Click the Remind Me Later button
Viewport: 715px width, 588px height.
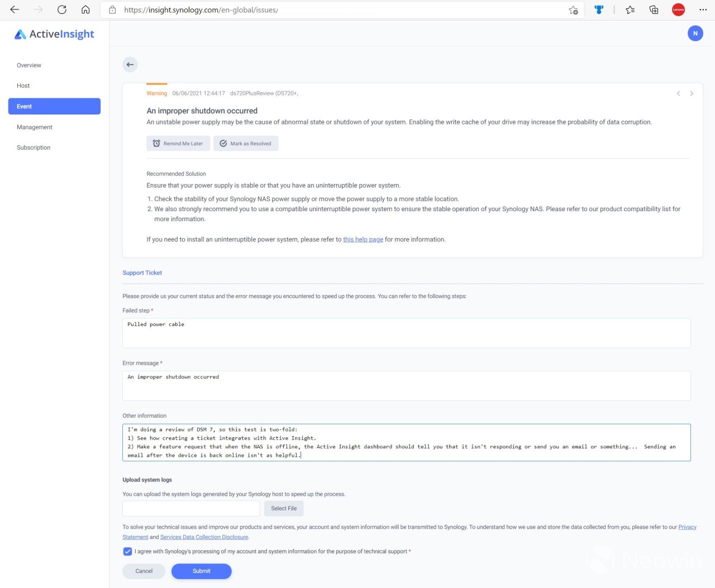pos(178,144)
